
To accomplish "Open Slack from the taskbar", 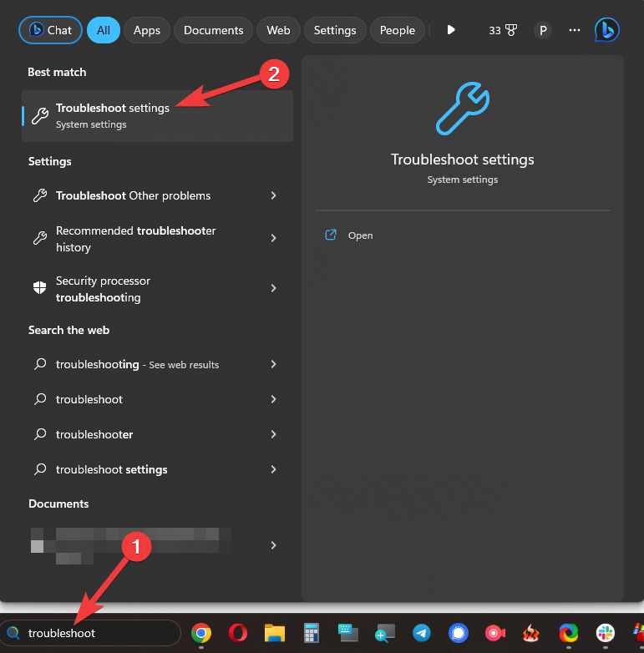I will [x=606, y=633].
